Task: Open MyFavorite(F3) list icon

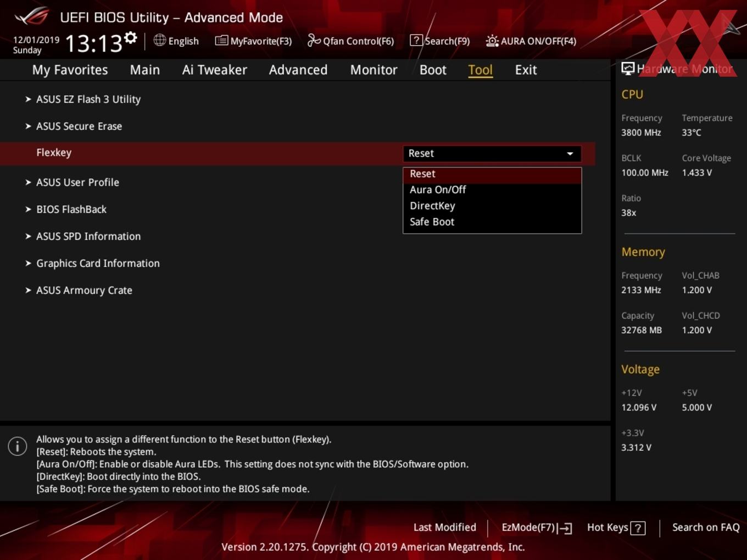Action: tap(221, 41)
